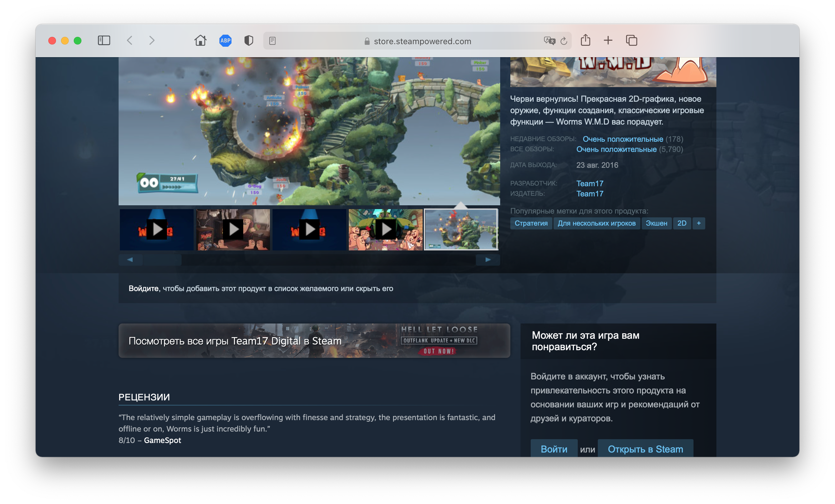Open the Team17 Digital games banner

tap(314, 341)
